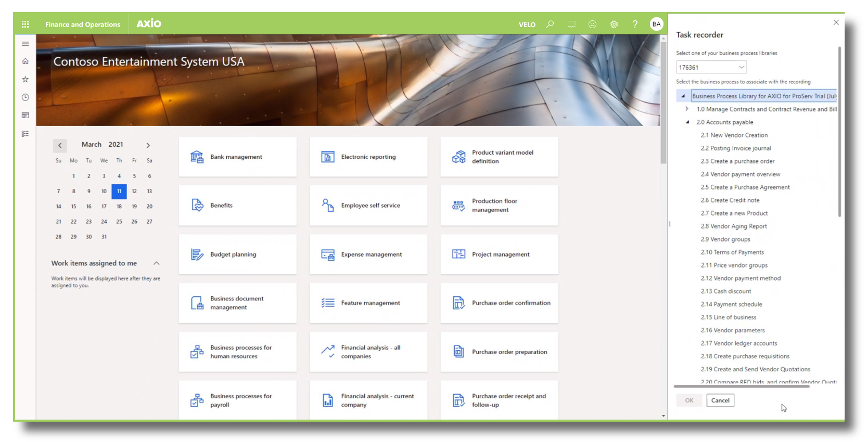This screenshot has width=868, height=442.
Task: Select 2.10 Terms of Payments
Action: point(732,252)
